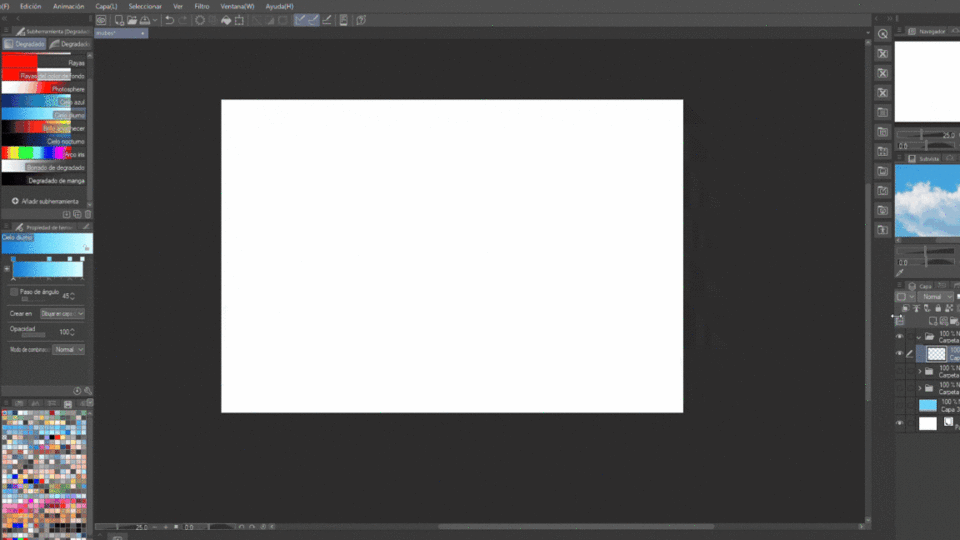Image resolution: width=960 pixels, height=540 pixels.
Task: Enable the Paso de ángulo checkbox
Action: (14, 292)
